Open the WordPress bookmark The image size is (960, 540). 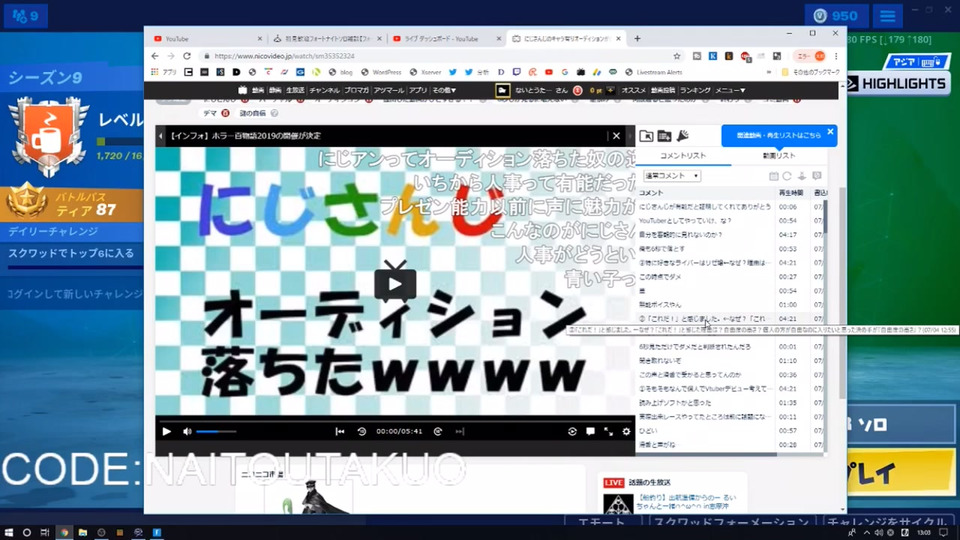[x=381, y=72]
